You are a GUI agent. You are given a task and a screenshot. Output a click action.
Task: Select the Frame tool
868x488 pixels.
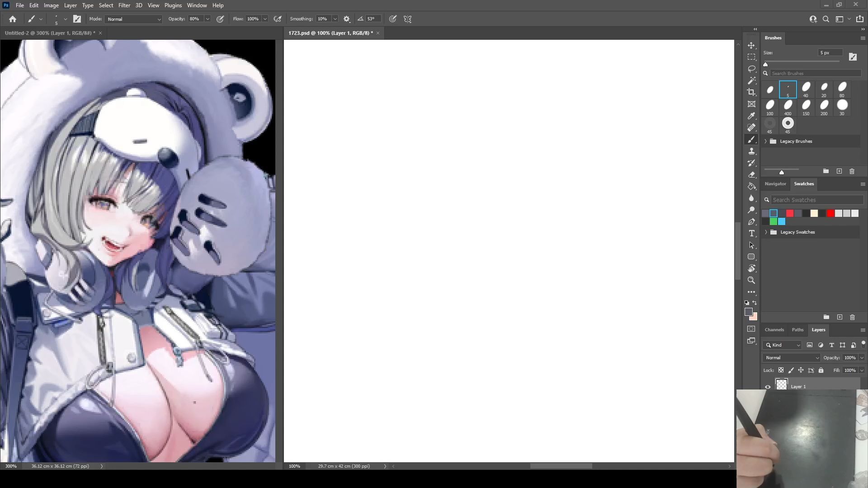[x=751, y=104]
